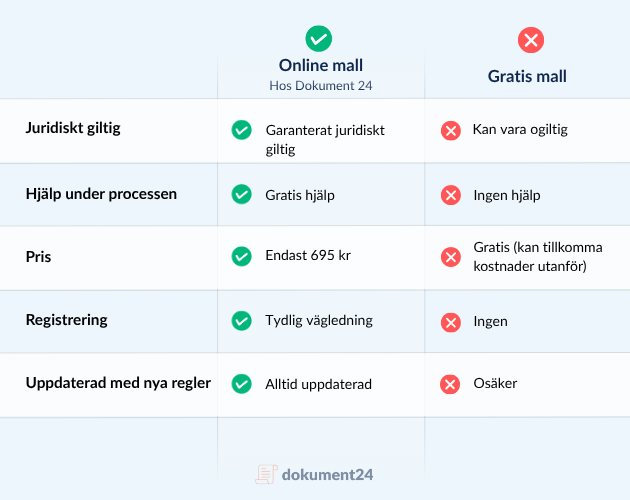The width and height of the screenshot is (630, 500).
Task: Click red X next to Ingen in Registrering row
Action: click(451, 322)
